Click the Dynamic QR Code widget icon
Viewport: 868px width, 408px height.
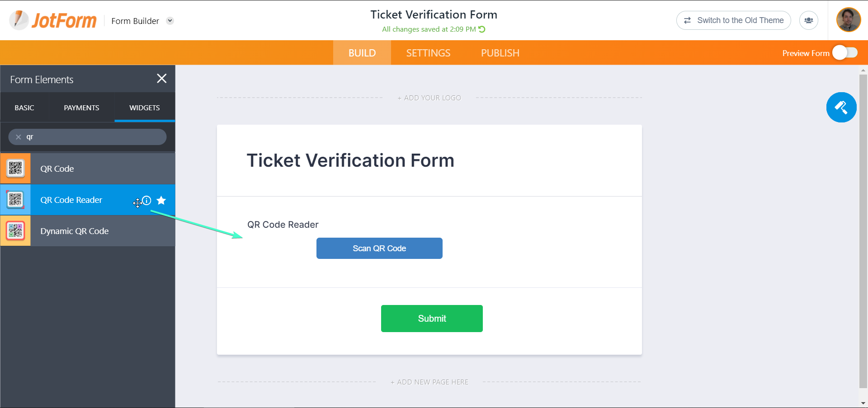(15, 231)
